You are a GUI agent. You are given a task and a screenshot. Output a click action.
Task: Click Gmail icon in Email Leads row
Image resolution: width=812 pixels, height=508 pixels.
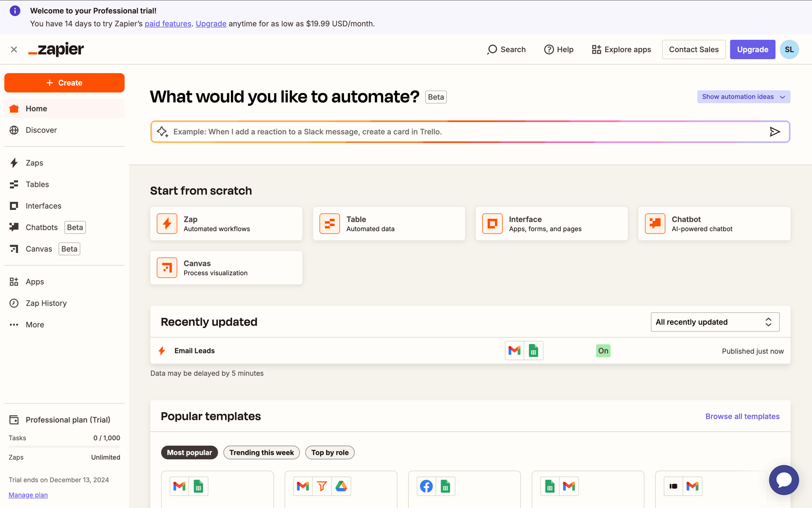pos(514,351)
